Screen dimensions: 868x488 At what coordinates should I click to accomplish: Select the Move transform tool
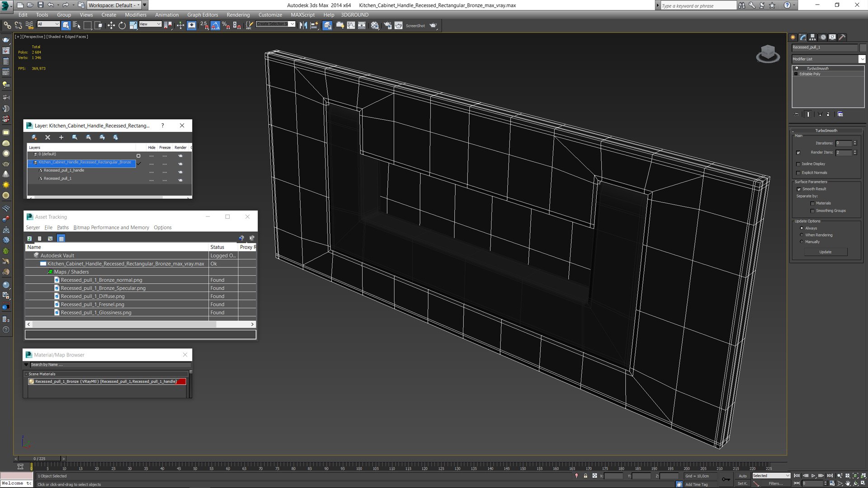coord(111,26)
